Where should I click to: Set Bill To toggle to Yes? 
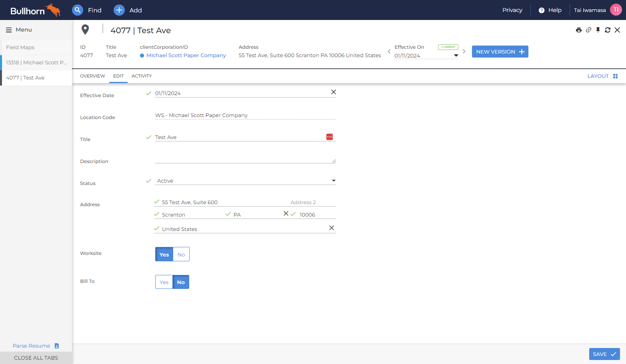coord(164,282)
